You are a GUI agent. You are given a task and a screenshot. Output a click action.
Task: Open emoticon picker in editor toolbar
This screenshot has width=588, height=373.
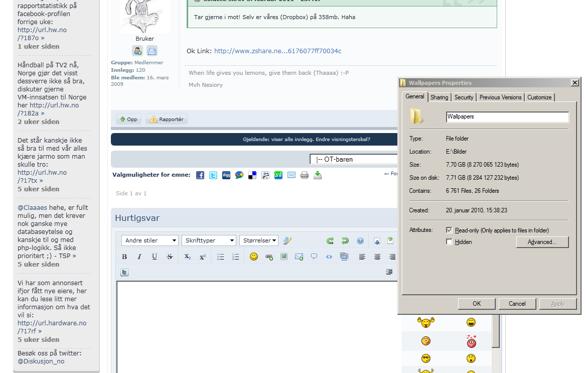point(254,257)
